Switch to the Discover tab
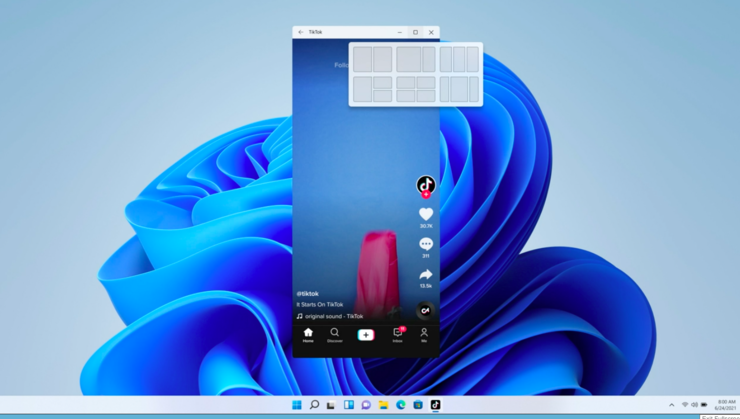740x419 pixels. (x=335, y=335)
